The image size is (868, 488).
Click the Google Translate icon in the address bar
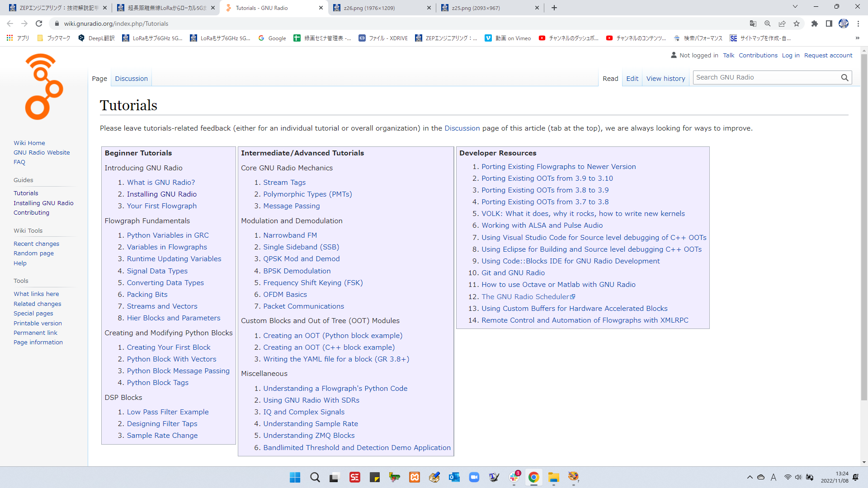click(x=753, y=23)
